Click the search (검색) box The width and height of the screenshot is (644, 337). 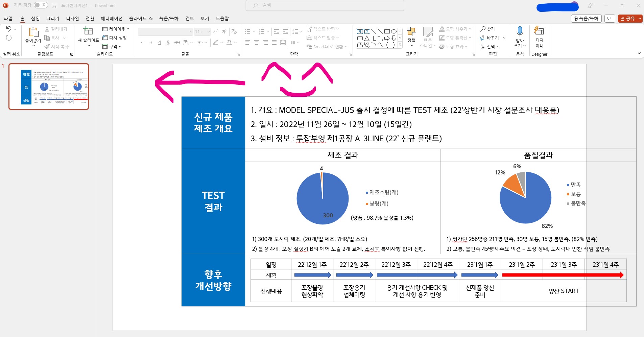tap(325, 5)
